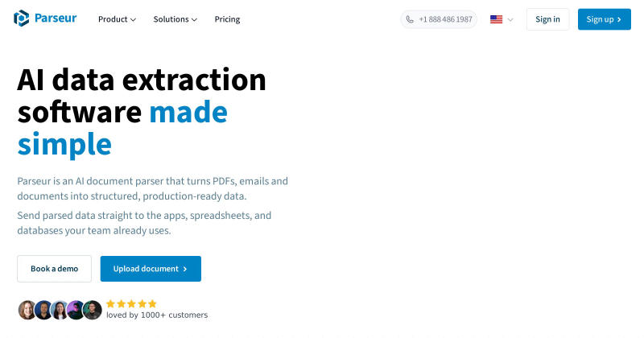Open the language selector chevron
The height and width of the screenshot is (338, 644).
pyautogui.click(x=510, y=19)
